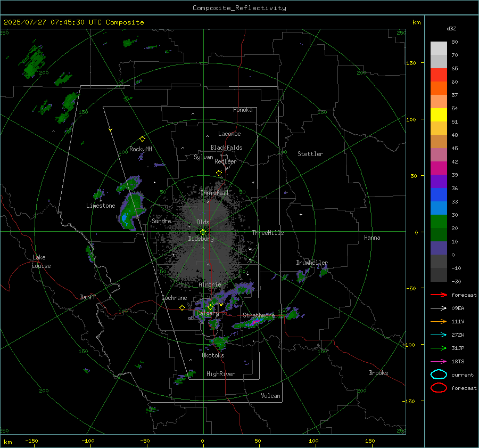Click the Olds label

[203, 222]
